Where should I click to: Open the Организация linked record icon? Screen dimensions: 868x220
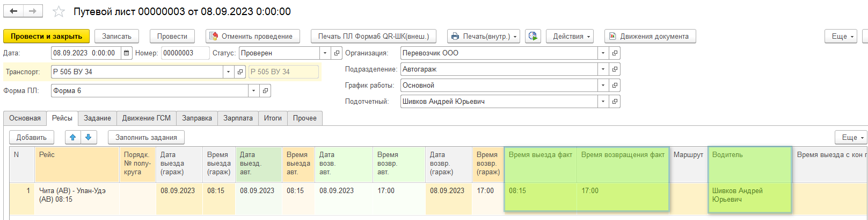615,53
